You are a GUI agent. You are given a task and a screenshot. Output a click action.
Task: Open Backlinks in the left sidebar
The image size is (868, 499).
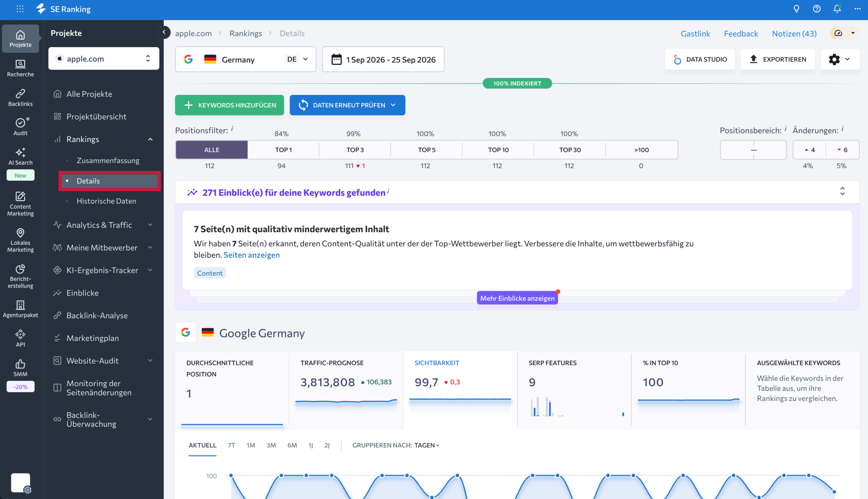click(x=20, y=98)
